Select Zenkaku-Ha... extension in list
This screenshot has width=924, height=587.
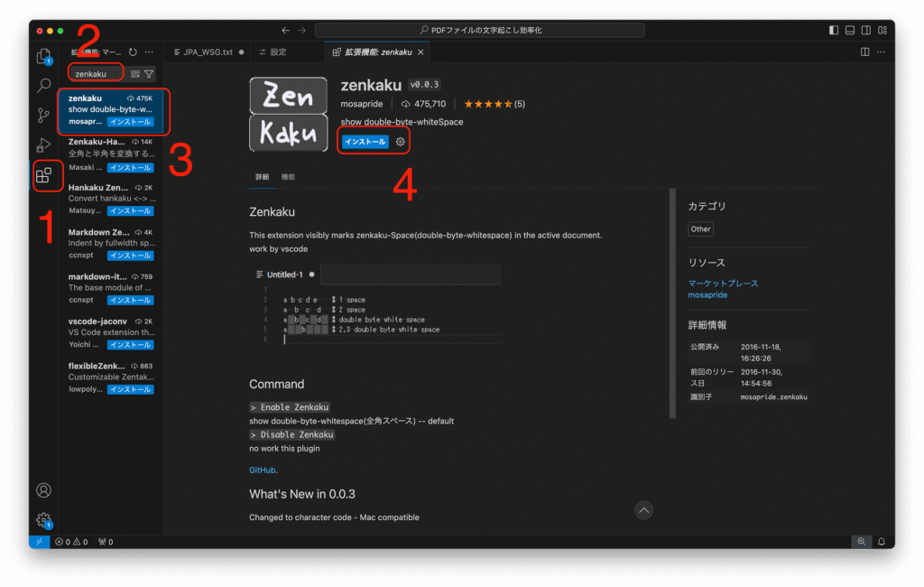click(x=111, y=155)
